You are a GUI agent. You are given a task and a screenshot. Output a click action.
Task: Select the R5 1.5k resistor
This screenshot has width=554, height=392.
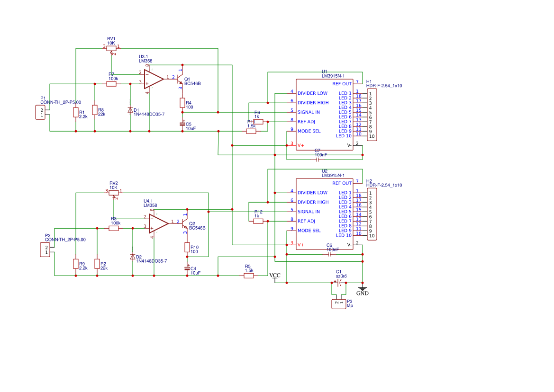[x=249, y=276]
